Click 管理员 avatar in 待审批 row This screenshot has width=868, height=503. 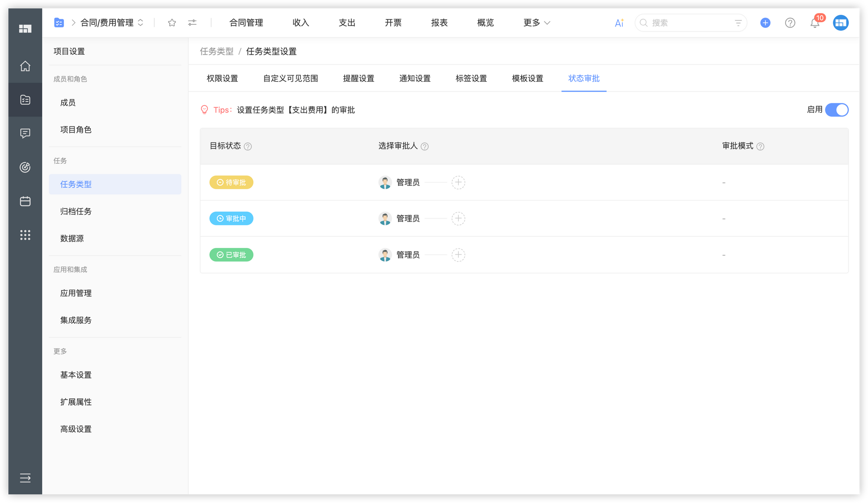[x=385, y=182]
